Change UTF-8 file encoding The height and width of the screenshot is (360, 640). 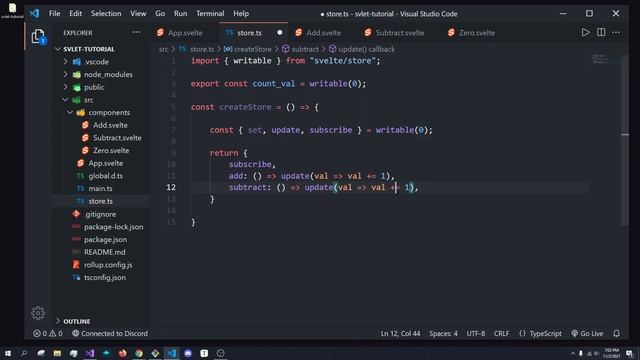(476, 333)
